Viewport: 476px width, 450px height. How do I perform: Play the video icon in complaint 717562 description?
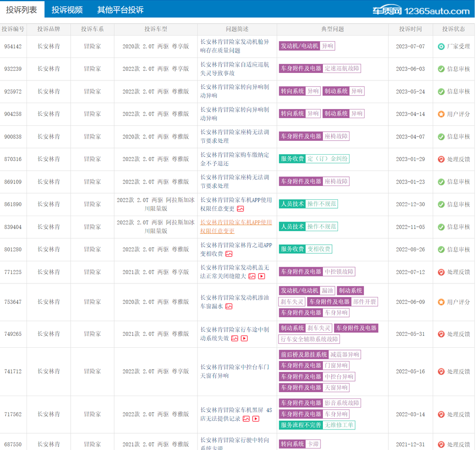(x=256, y=419)
